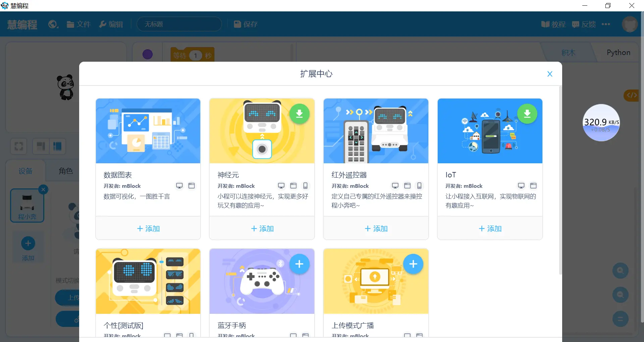Save the project with 保存

pyautogui.click(x=246, y=24)
